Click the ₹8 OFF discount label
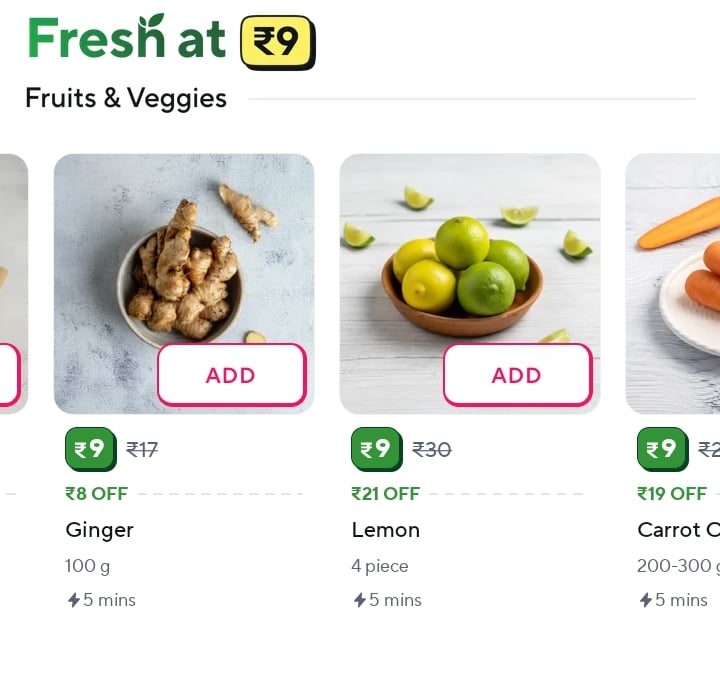This screenshot has width=720, height=699. point(97,493)
